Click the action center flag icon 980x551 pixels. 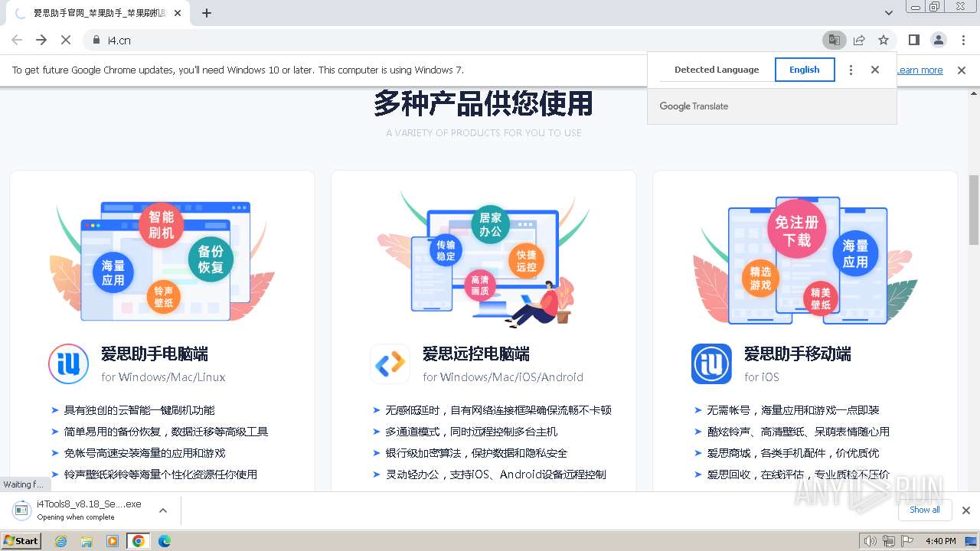point(908,541)
